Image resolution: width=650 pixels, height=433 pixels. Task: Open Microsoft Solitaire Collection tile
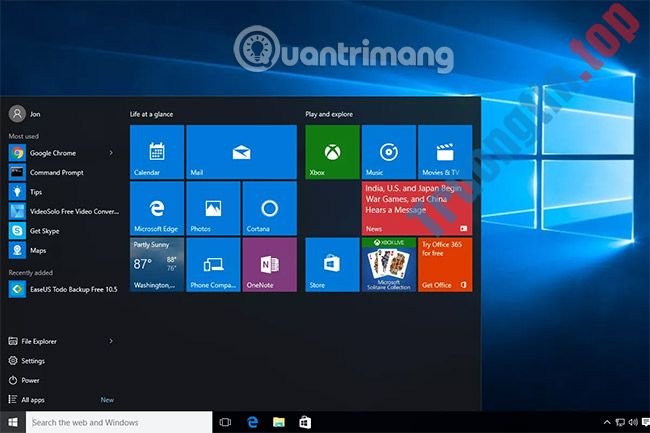pyautogui.click(x=388, y=265)
